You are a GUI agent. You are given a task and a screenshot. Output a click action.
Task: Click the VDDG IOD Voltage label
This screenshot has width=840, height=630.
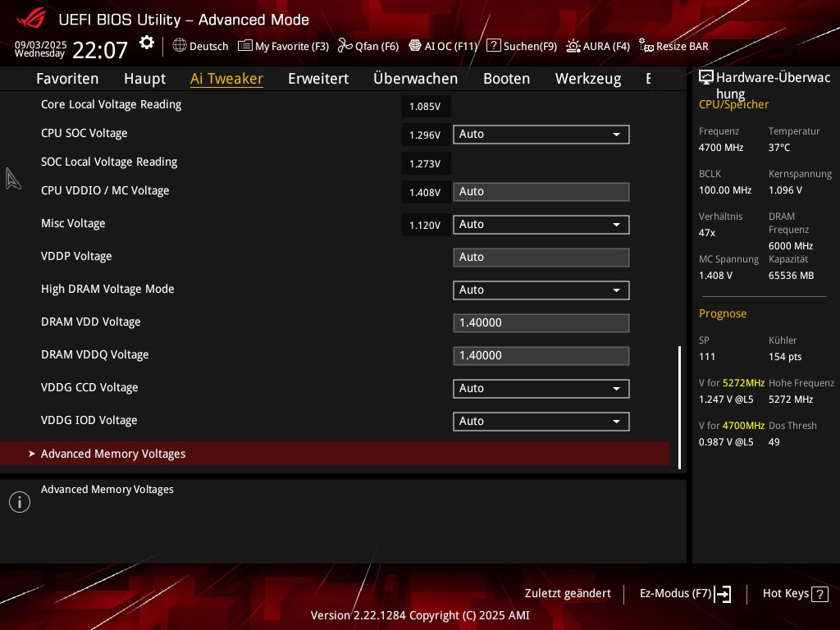(89, 421)
